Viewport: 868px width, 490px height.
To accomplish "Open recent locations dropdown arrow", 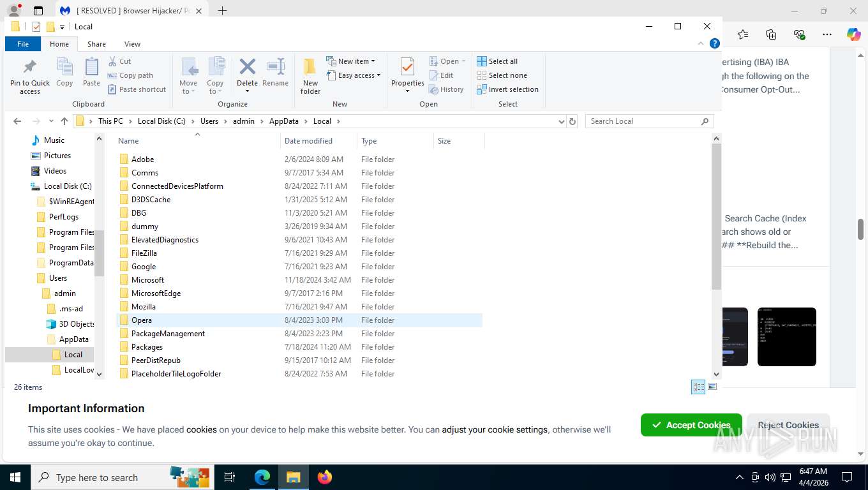I will [50, 121].
